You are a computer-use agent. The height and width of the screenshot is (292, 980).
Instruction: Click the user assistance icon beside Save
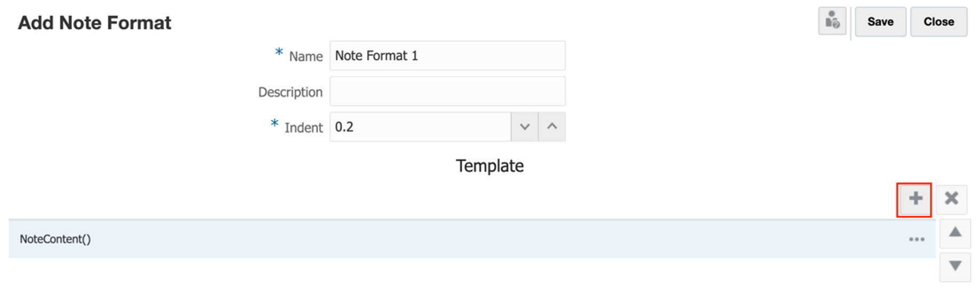[832, 22]
